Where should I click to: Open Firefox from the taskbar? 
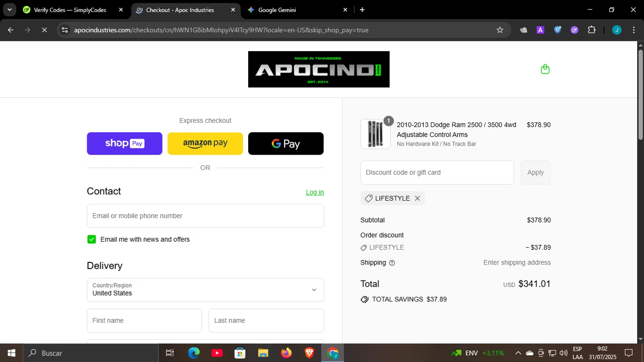tap(286, 353)
